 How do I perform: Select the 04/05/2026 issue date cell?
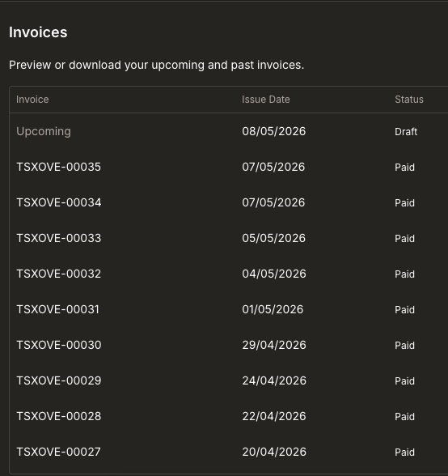(274, 274)
